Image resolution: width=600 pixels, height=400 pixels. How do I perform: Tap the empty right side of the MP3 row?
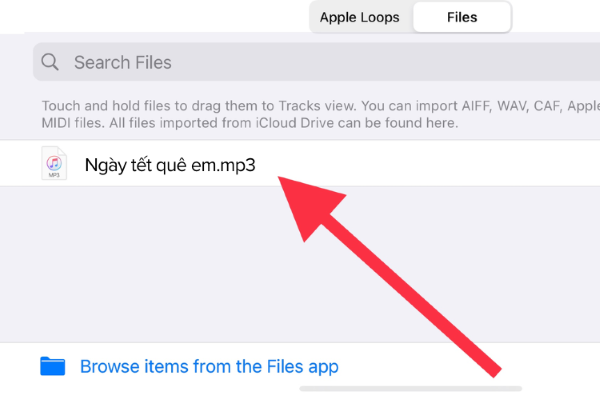(x=500, y=164)
